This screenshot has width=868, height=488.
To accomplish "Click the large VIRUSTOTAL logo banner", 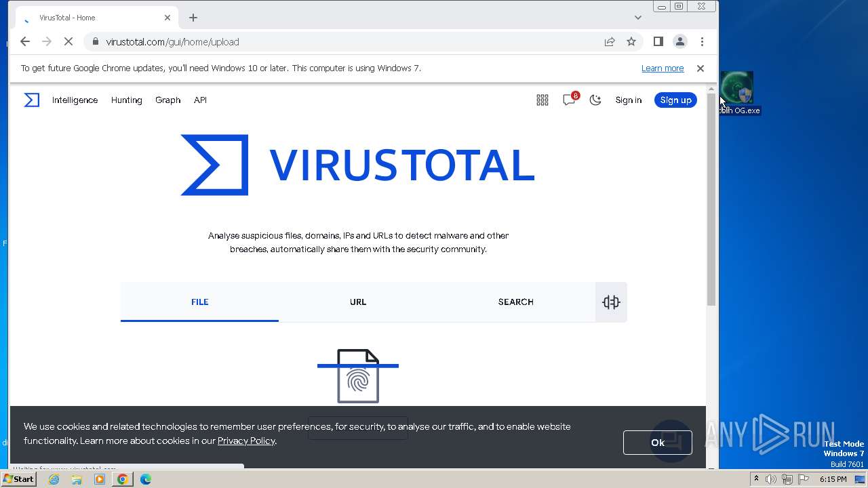I will [x=357, y=165].
